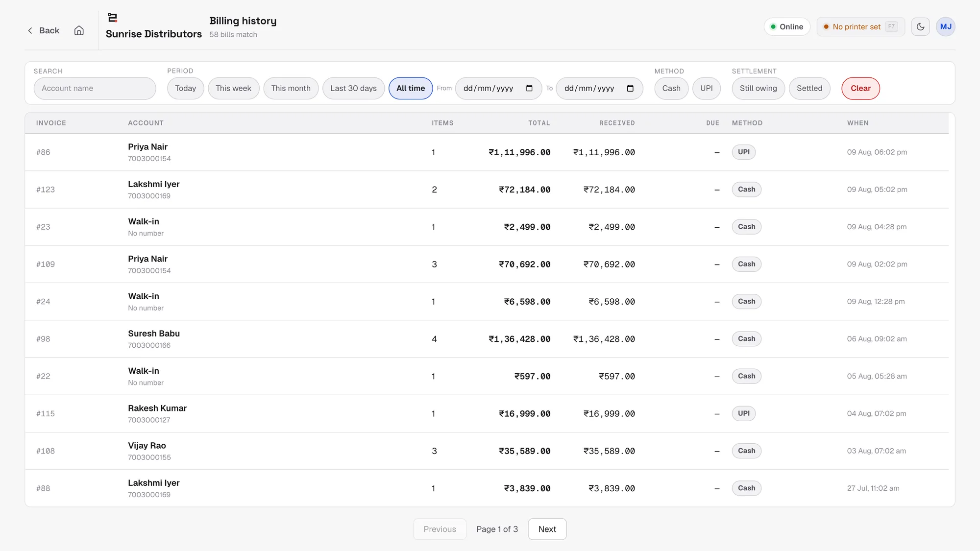Click the Cash badge on invoice #123
The width and height of the screenshot is (980, 551).
tap(746, 190)
